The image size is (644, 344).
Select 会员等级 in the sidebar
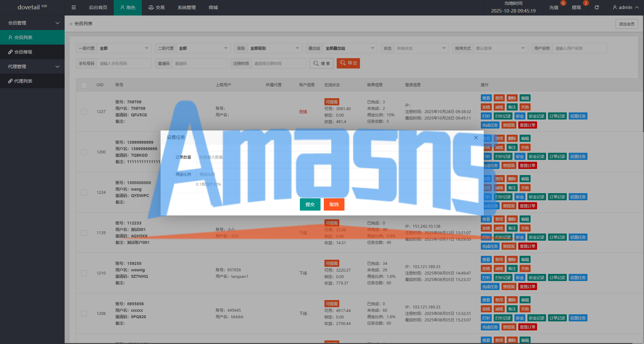32,52
